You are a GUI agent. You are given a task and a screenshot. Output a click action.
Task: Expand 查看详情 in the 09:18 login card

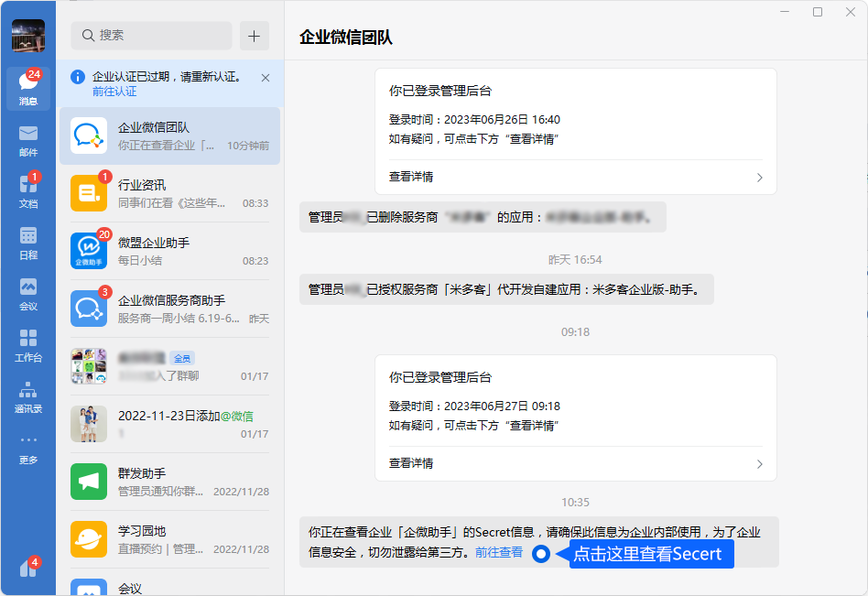pos(575,463)
